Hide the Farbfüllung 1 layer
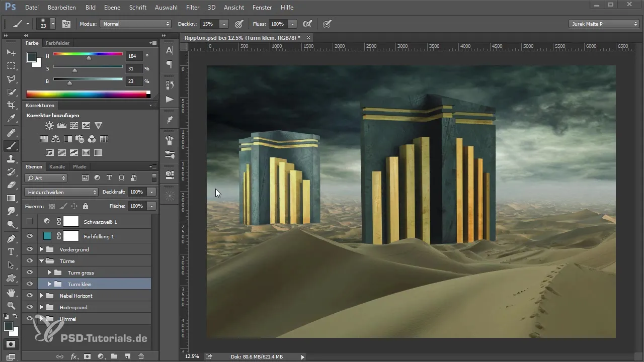The image size is (644, 362). tap(30, 236)
